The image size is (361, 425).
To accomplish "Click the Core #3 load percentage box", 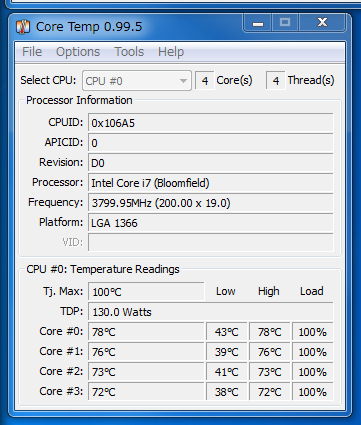I will 313,392.
